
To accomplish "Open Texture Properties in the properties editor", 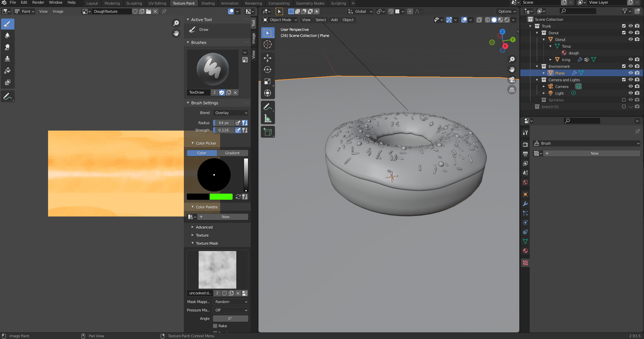I will pyautogui.click(x=525, y=263).
